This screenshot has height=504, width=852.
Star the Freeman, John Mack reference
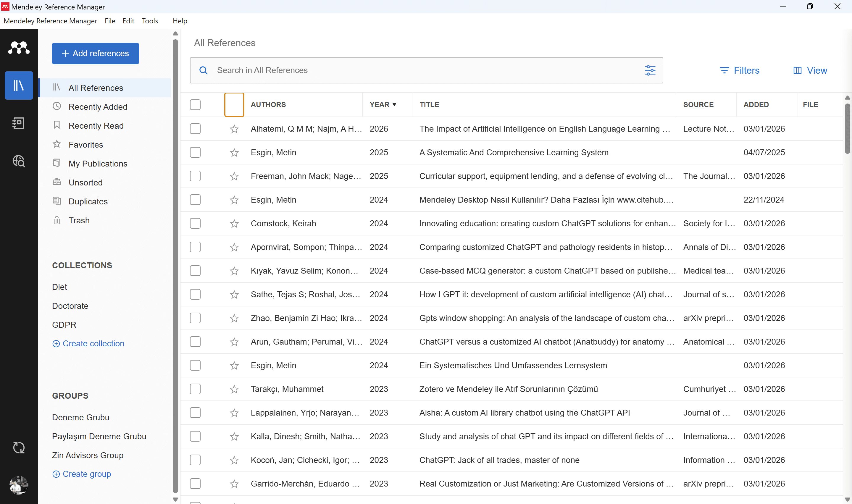pos(234,176)
